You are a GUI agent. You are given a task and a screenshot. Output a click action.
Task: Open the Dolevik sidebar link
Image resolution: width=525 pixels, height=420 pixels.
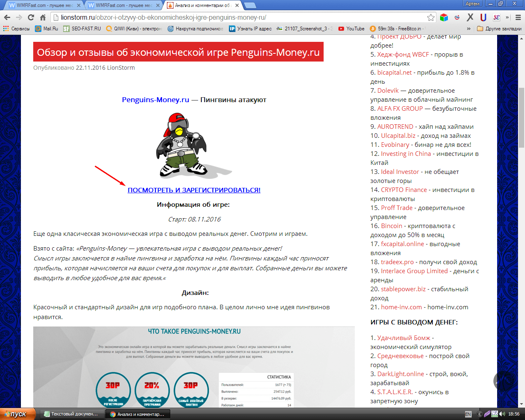pyautogui.click(x=388, y=90)
